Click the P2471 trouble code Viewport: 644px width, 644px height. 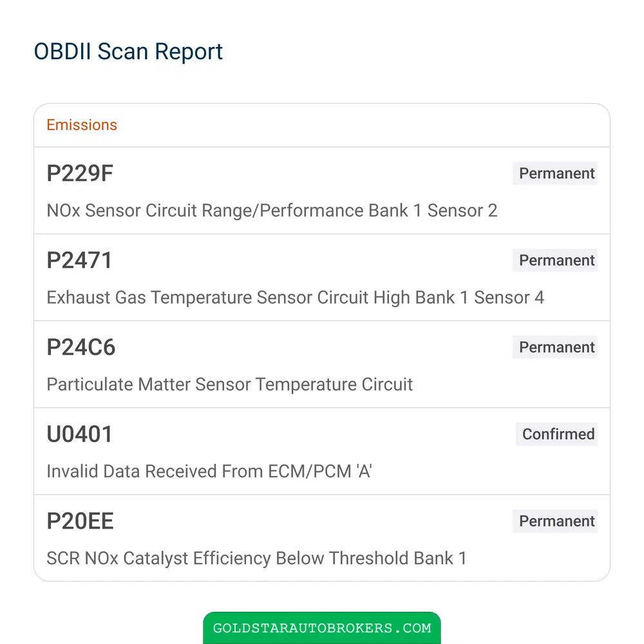click(x=79, y=260)
